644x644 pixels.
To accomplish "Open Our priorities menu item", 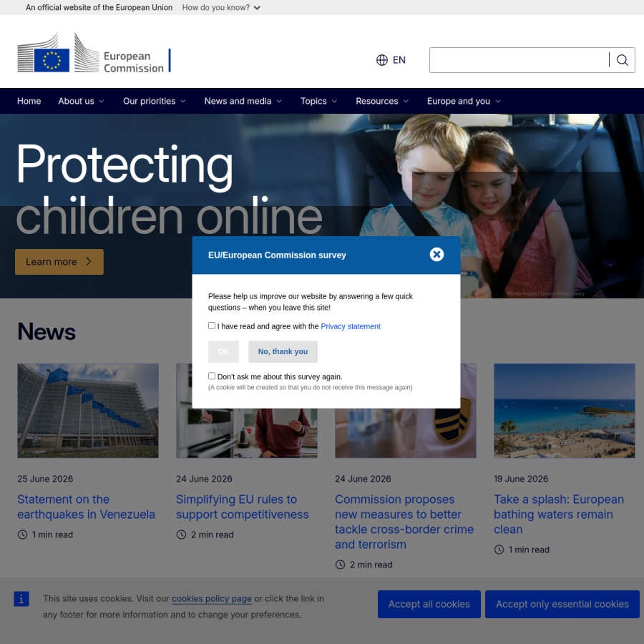I will click(149, 101).
